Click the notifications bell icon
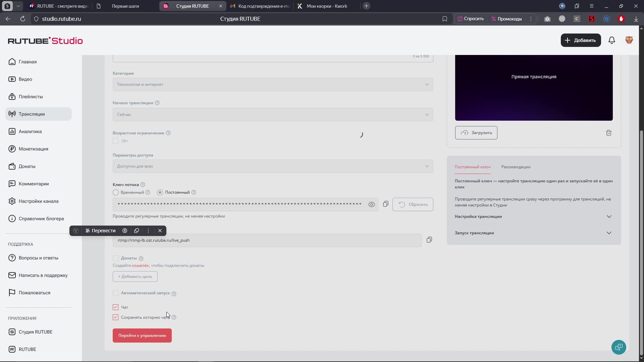Image resolution: width=644 pixels, height=362 pixels. [611, 40]
